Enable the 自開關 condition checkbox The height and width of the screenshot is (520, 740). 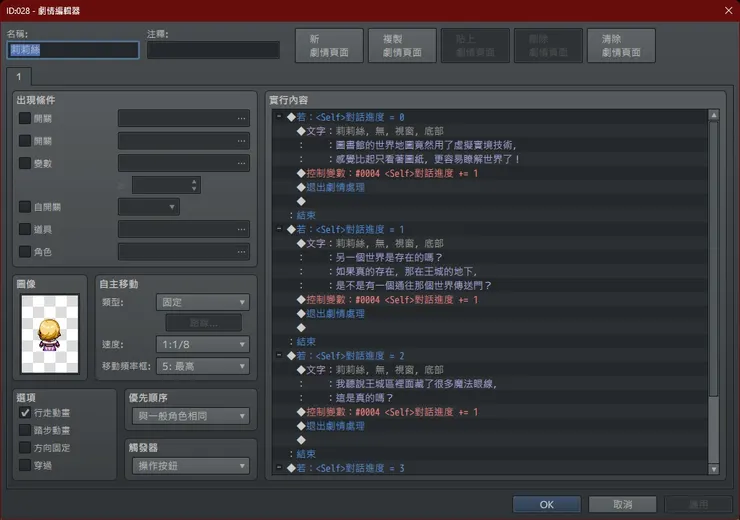[25, 207]
